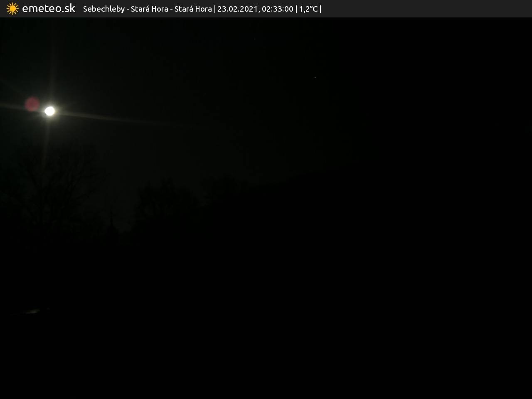Click the second Stará Hora label before date
The image size is (532, 399).
193,9
